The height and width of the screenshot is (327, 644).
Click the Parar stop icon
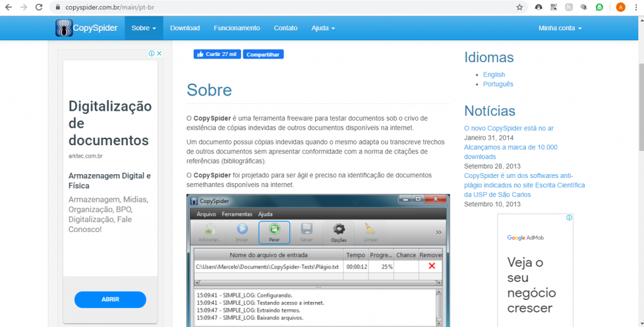[274, 233]
